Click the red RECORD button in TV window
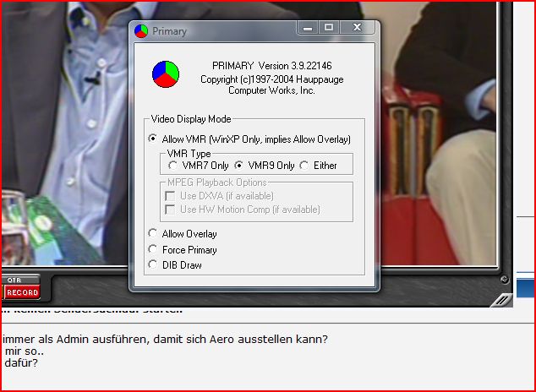 coord(22,292)
